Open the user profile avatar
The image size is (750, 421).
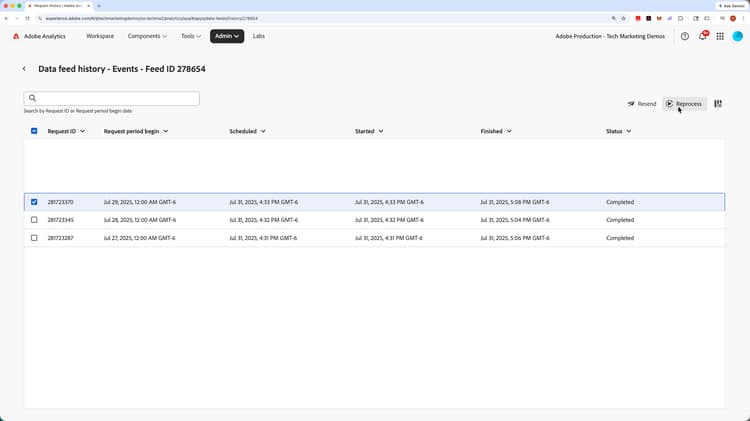[738, 36]
